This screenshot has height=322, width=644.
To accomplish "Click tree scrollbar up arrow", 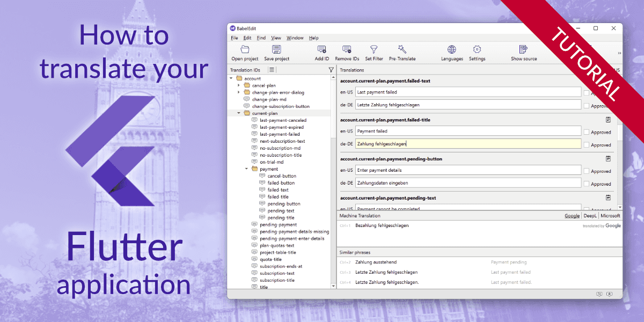I will (x=333, y=77).
